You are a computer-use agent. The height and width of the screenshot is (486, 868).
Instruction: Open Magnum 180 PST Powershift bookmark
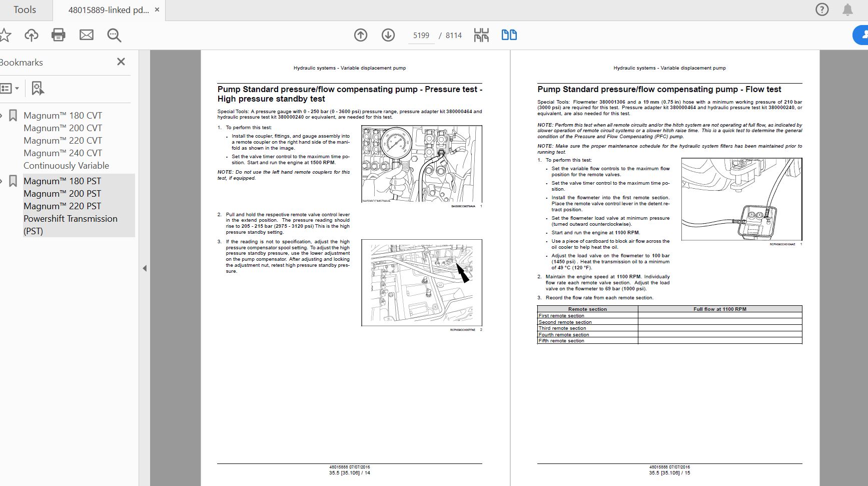70,206
